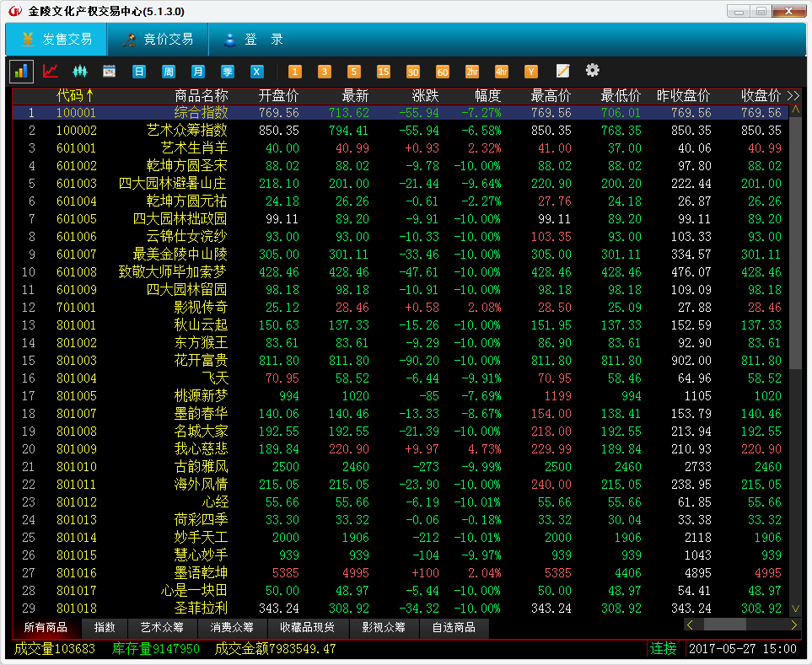
Task: Choose the 5-minute chart icon
Action: pyautogui.click(x=353, y=72)
